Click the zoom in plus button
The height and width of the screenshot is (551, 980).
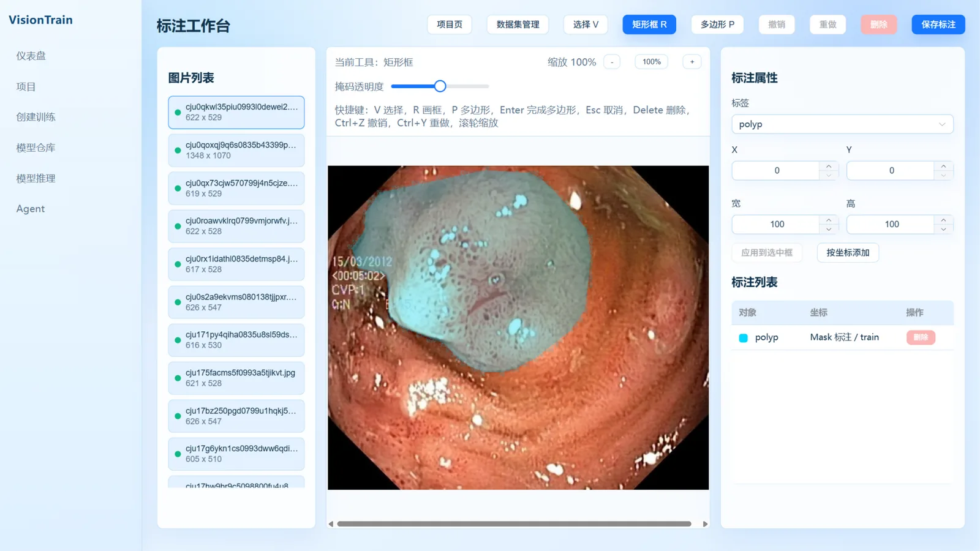[x=692, y=62]
